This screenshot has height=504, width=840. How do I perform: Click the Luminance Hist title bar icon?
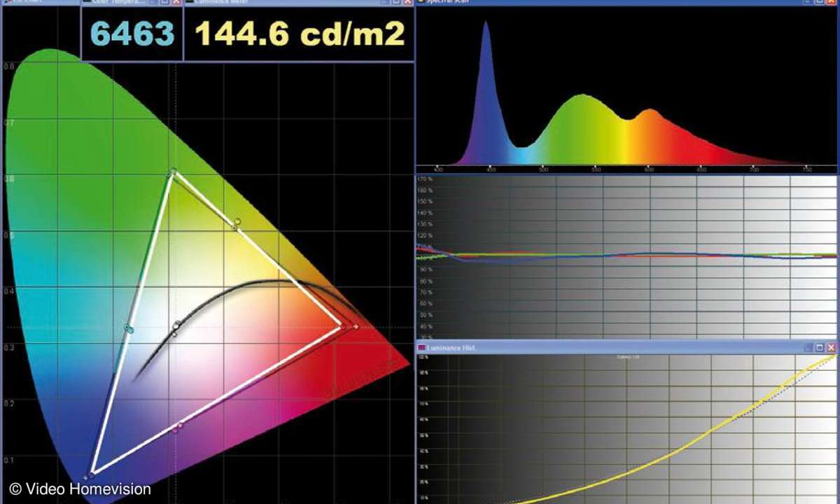pos(422,347)
